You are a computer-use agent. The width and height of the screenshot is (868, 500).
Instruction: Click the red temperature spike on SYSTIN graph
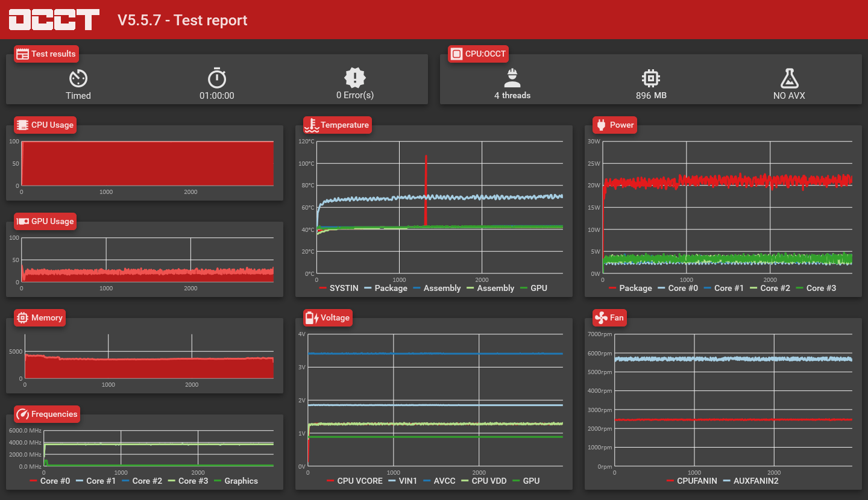point(426,190)
